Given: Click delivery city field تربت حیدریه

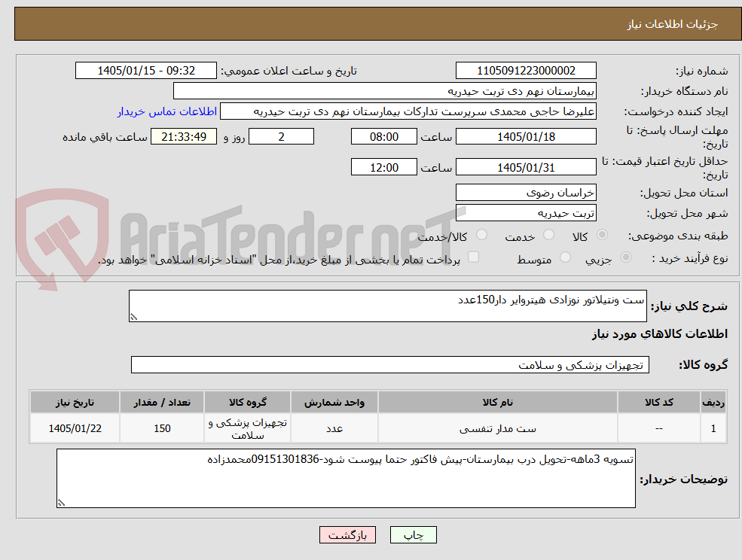Looking at the screenshot, I should (x=526, y=213).
